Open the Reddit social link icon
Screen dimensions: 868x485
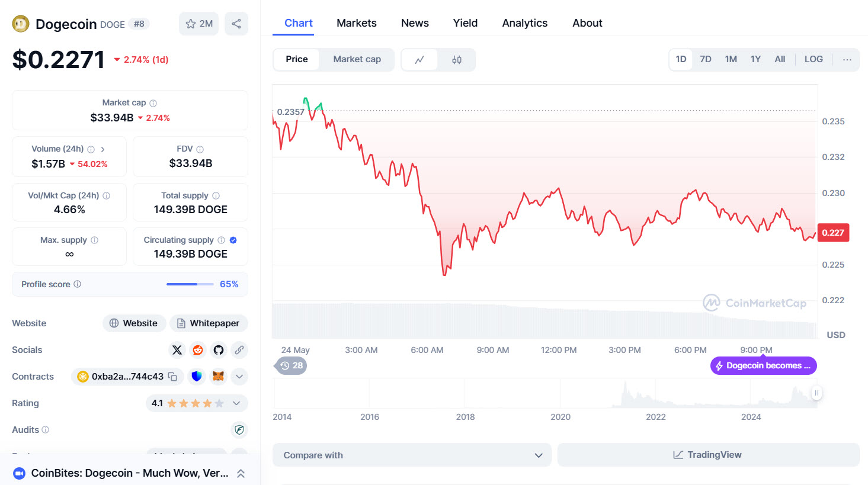pos(198,350)
